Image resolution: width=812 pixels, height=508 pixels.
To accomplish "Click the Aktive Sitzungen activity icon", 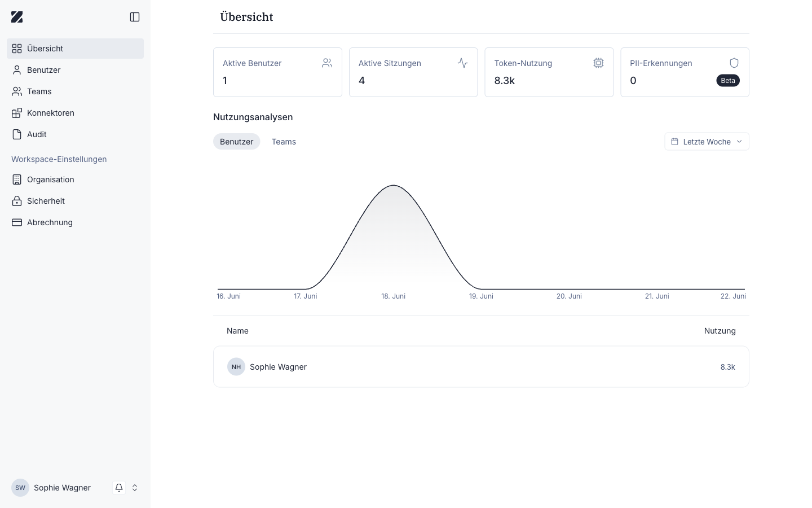I will pos(463,63).
